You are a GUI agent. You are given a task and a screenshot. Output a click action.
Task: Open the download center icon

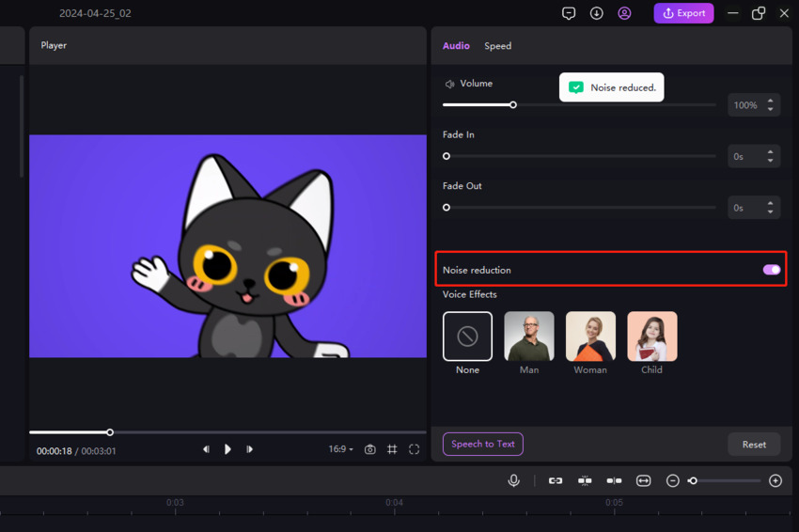pyautogui.click(x=596, y=13)
